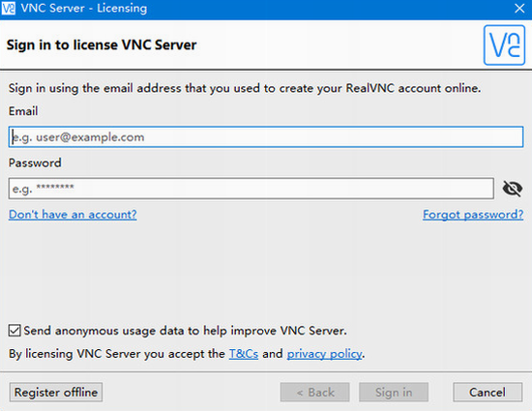Click the Sign in to license VNC Server heading
Image resolution: width=532 pixels, height=411 pixels.
102,45
